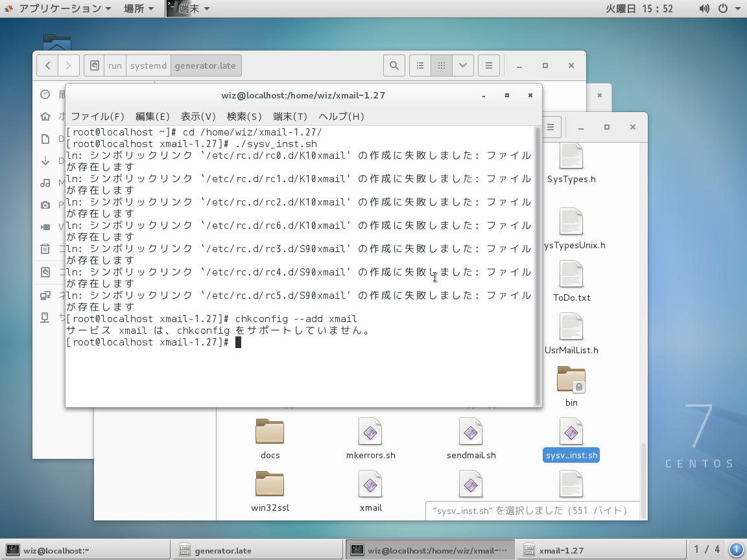Select the win32ssl folder

pyautogui.click(x=270, y=491)
